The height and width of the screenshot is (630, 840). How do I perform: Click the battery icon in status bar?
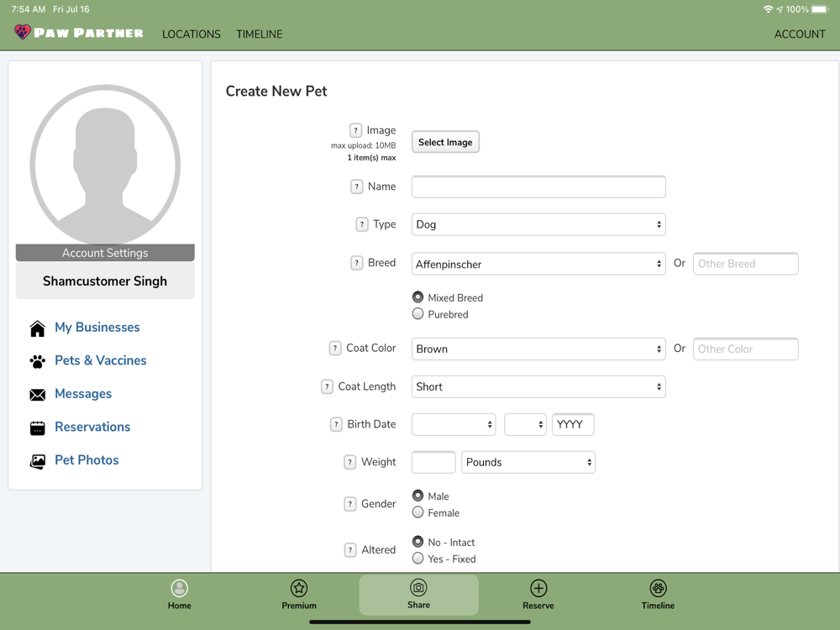821,9
